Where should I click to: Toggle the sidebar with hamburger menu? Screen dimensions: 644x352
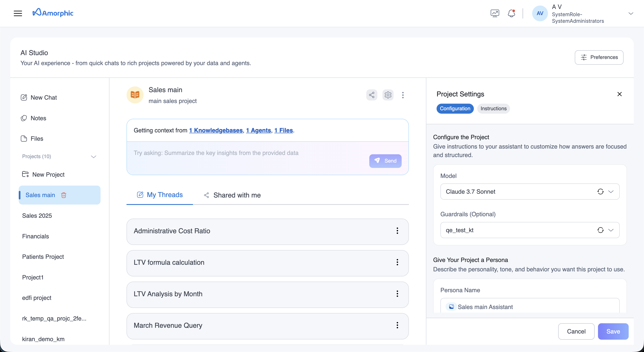coord(17,13)
